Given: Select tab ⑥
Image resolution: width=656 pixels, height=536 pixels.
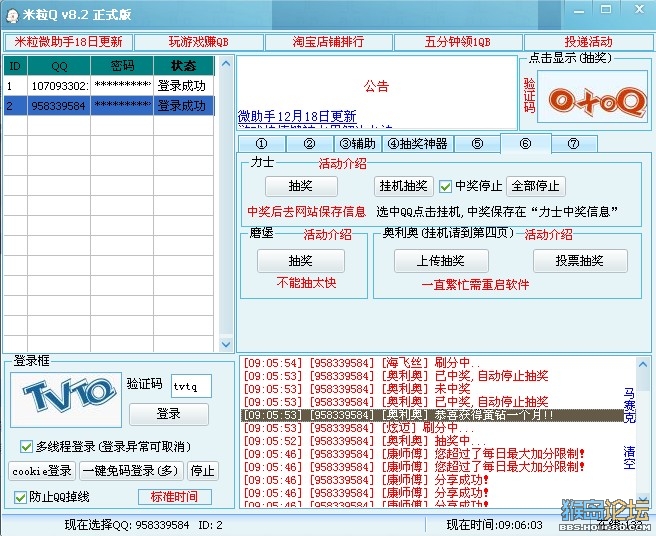Looking at the screenshot, I should click(x=525, y=144).
